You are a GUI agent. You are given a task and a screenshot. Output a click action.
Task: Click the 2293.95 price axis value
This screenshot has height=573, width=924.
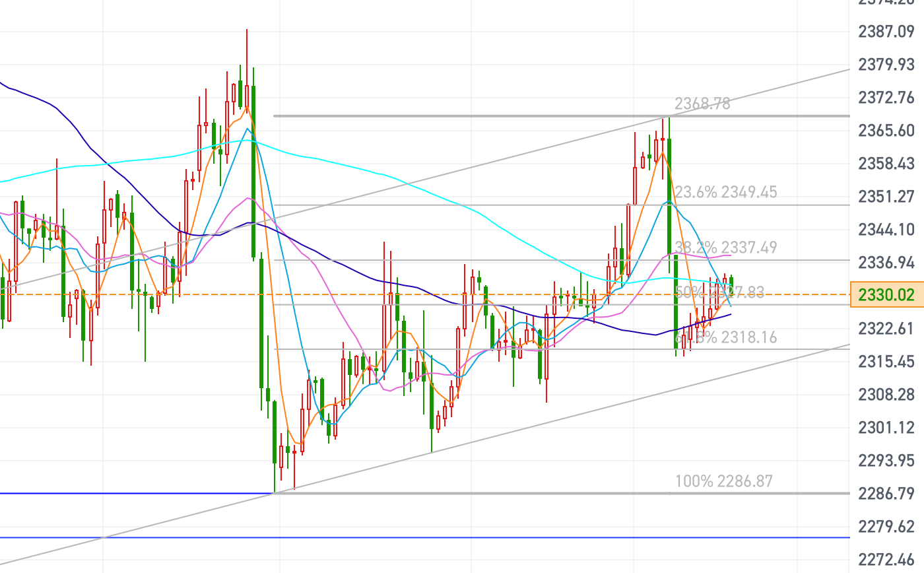point(886,459)
